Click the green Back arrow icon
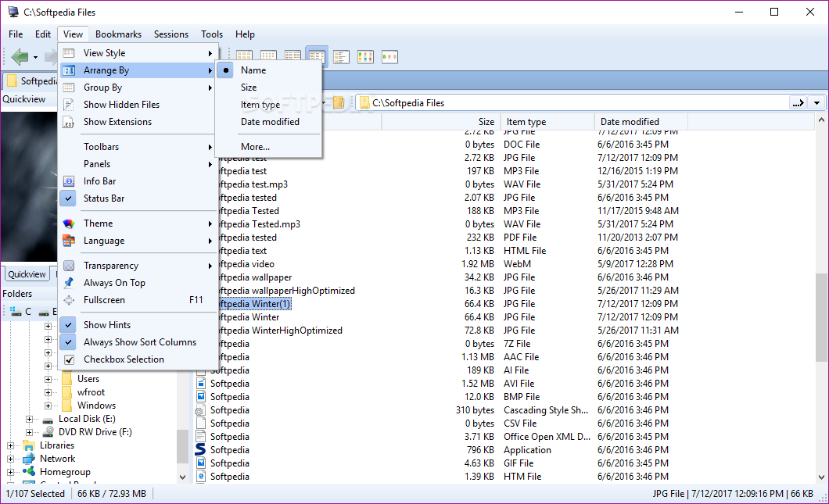This screenshot has width=829, height=504. (x=20, y=56)
